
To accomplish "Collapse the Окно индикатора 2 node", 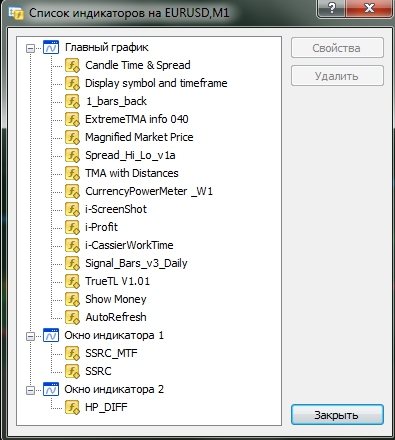I will pyautogui.click(x=30, y=390).
